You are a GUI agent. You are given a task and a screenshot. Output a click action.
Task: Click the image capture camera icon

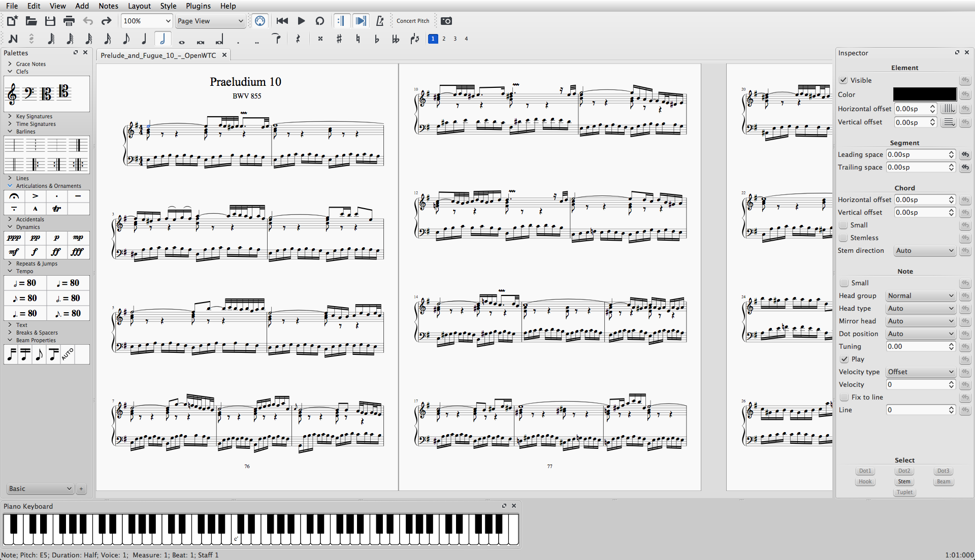(446, 21)
